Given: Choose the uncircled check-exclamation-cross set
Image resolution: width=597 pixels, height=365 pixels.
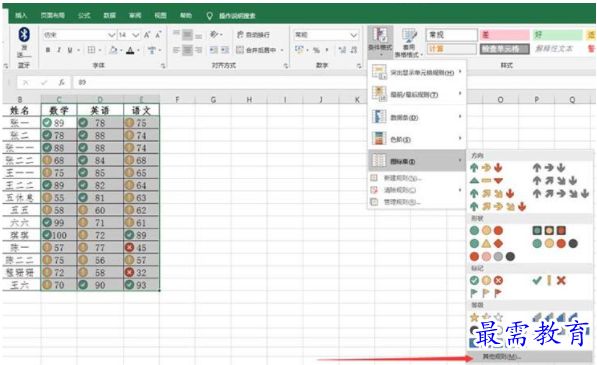Looking at the screenshot, I should pos(549,281).
